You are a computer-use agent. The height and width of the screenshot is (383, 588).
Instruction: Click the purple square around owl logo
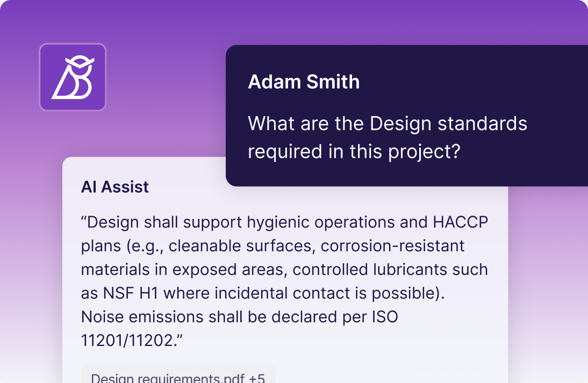click(x=73, y=77)
